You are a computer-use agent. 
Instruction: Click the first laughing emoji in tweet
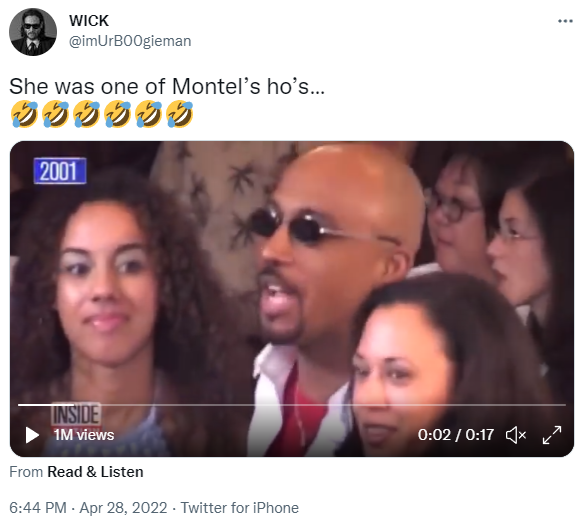point(24,114)
